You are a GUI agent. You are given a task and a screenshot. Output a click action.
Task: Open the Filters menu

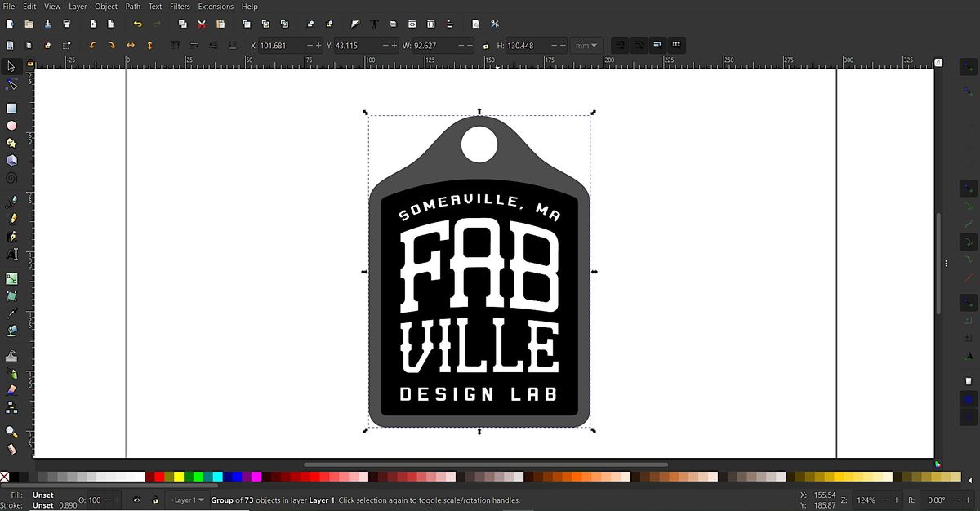click(179, 6)
